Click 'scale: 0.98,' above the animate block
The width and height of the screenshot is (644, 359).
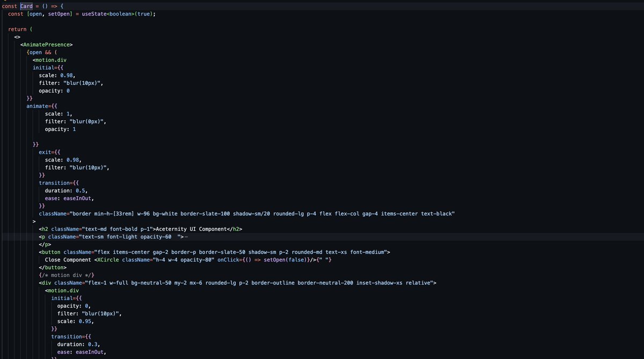tap(58, 75)
